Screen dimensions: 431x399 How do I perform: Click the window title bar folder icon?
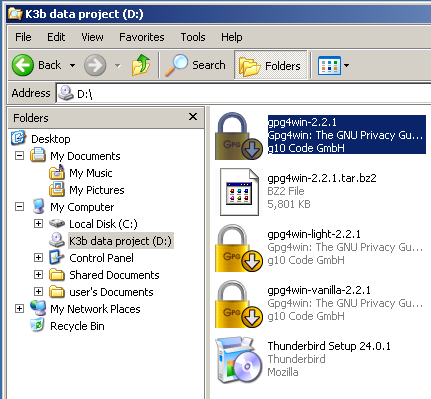point(15,14)
